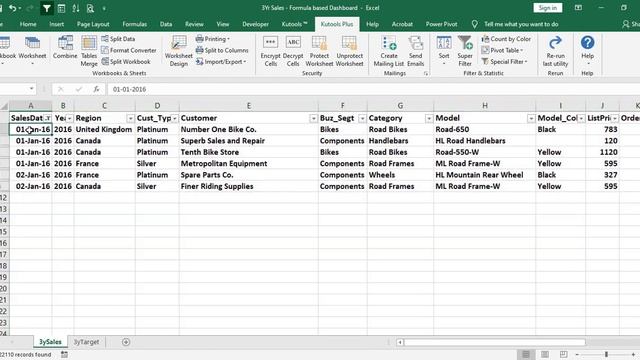Viewport: 640px width, 360px height.
Task: Click Split to Columns
Action: [x=222, y=50]
